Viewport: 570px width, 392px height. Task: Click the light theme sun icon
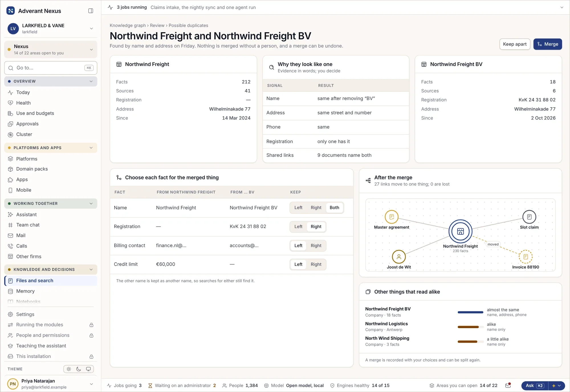click(x=69, y=369)
